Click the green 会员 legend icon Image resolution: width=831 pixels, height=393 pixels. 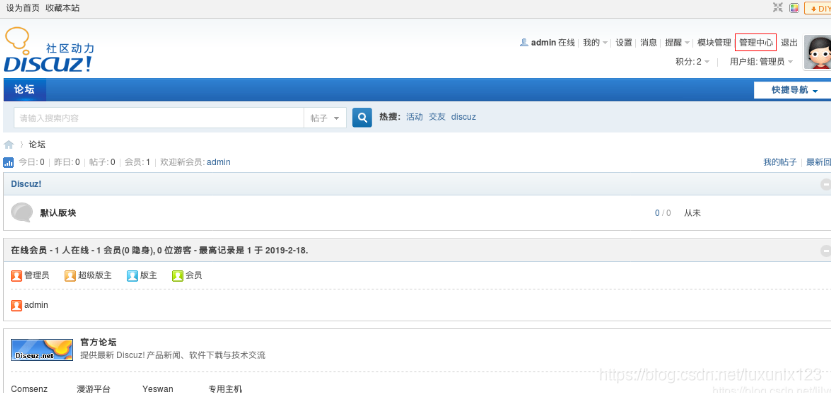click(177, 275)
